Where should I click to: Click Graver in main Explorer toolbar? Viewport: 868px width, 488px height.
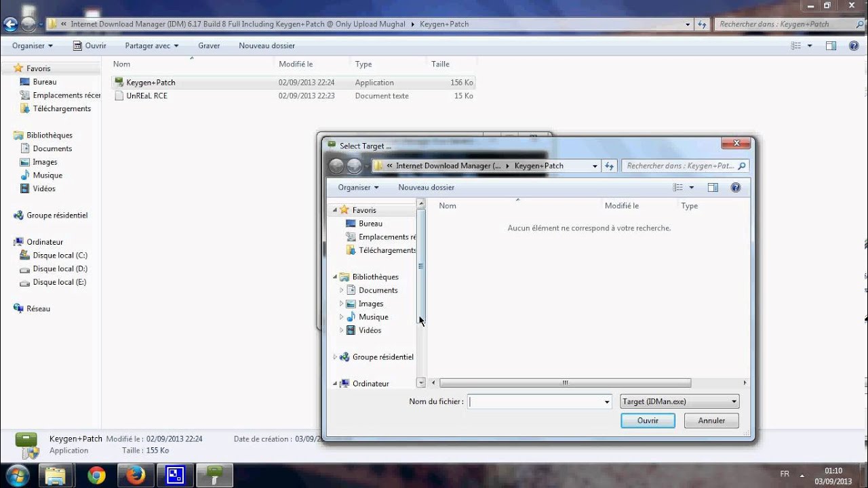point(209,45)
